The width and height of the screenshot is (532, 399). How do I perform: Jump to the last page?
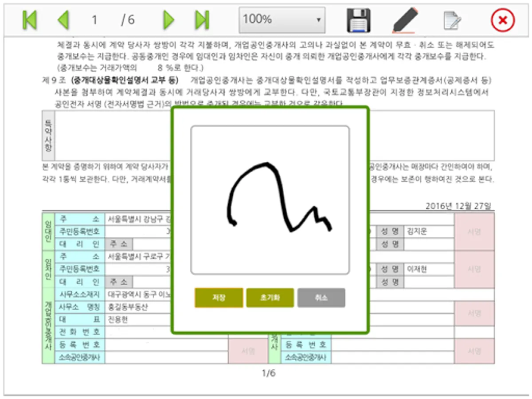202,20
